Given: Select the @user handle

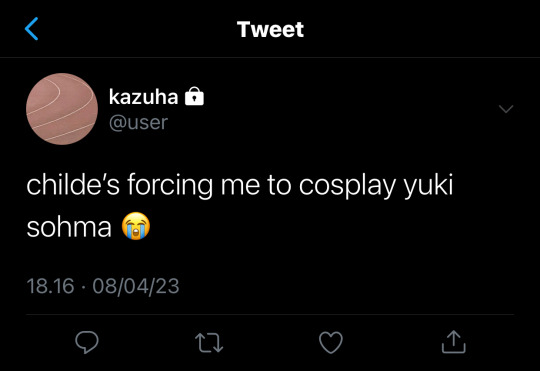Looking at the screenshot, I should pyautogui.click(x=138, y=123).
